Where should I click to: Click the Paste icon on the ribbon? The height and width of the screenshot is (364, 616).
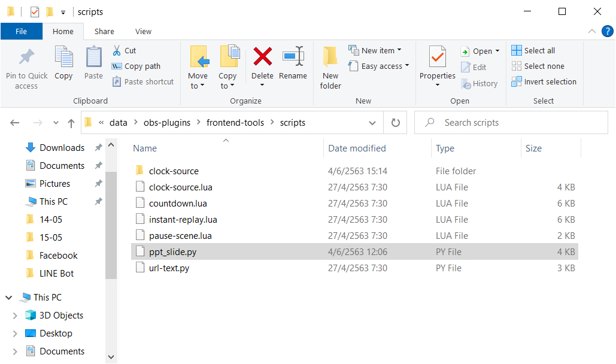tap(93, 66)
